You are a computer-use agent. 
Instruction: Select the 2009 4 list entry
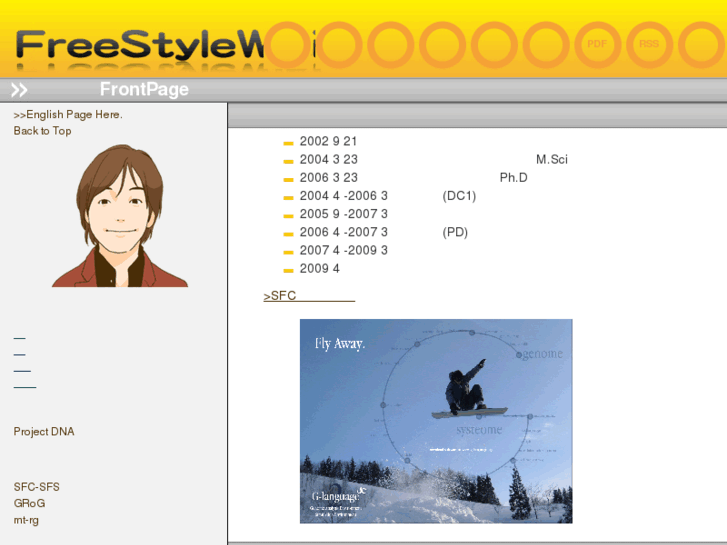tap(319, 268)
